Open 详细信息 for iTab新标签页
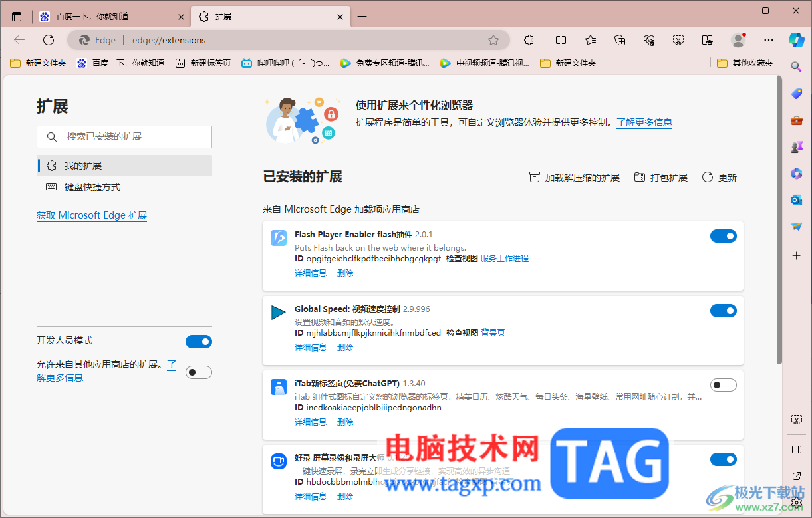The image size is (812, 518). tap(311, 422)
